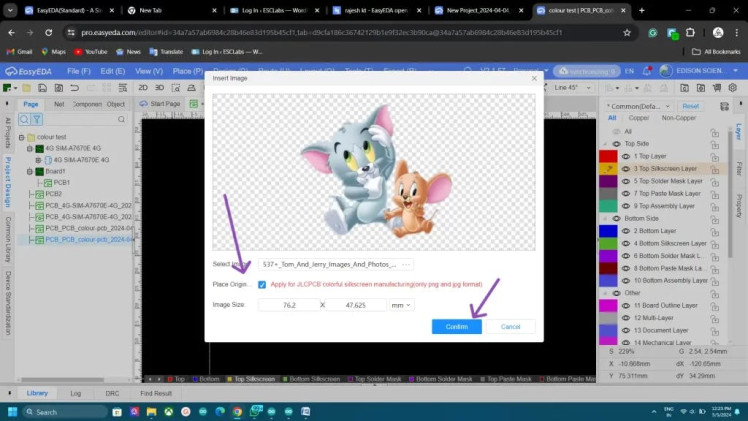
Task: Click the red color swatch of Top Layer
Action: pyautogui.click(x=608, y=157)
